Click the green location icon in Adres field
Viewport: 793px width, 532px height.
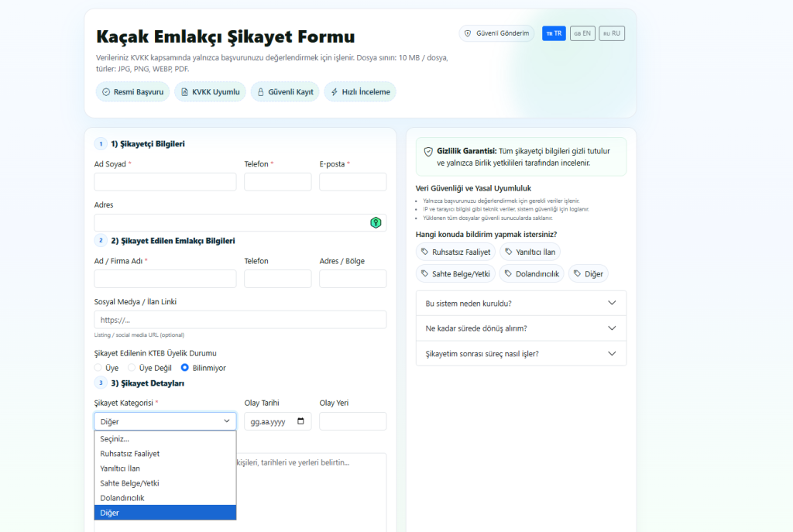[376, 223]
